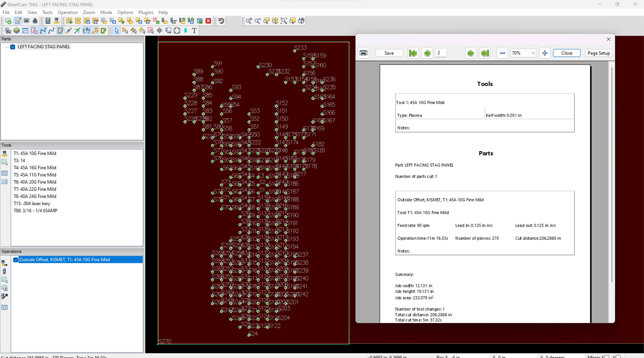Viewport: 644px width, 358px height.
Task: Select the four-arrow move tool
Action: click(x=159, y=30)
